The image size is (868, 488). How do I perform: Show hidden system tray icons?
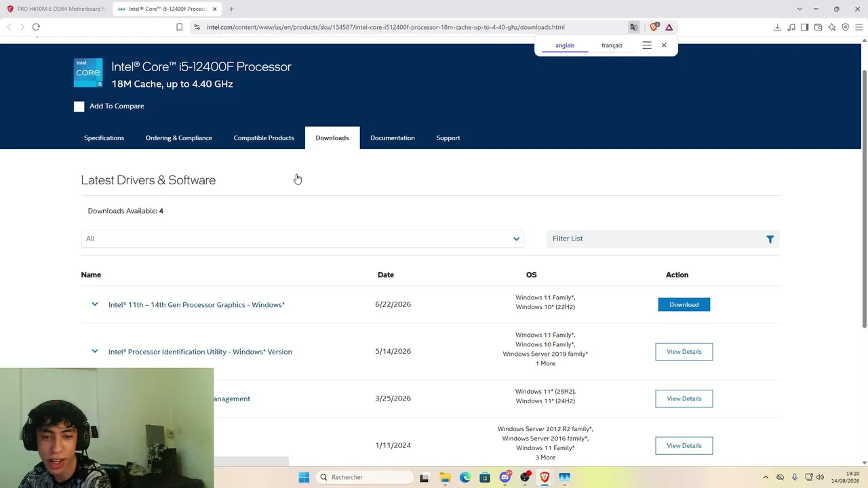(x=766, y=477)
